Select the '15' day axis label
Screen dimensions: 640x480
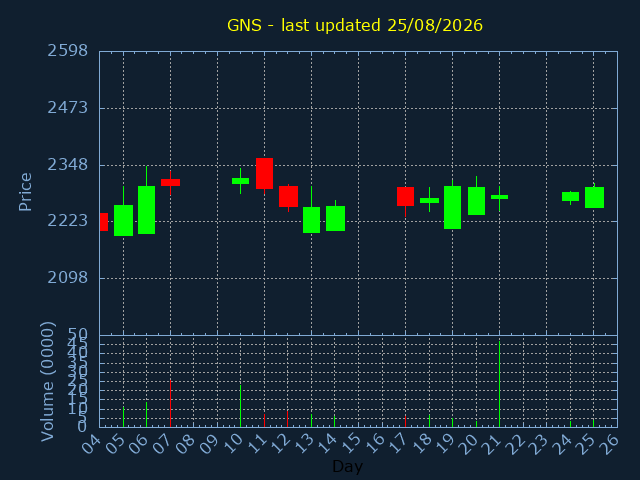[x=351, y=444]
